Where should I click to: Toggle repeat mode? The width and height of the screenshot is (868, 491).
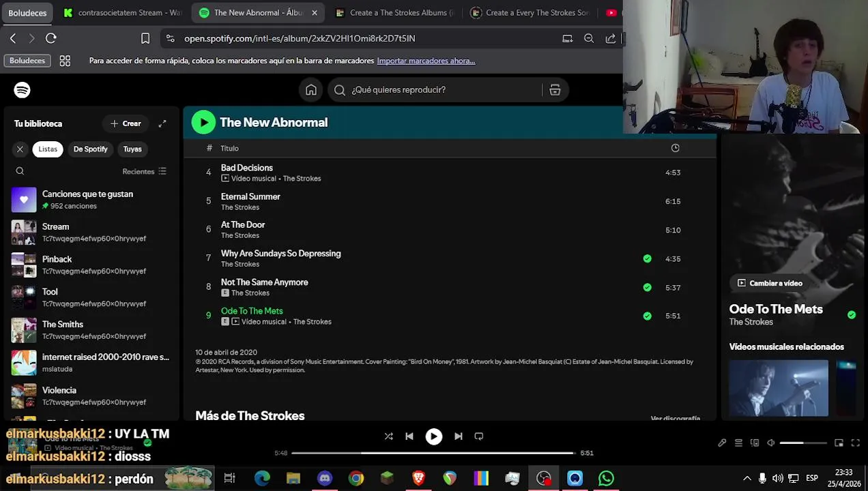tap(479, 436)
